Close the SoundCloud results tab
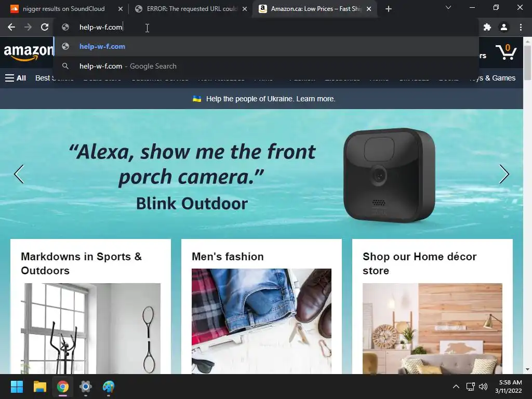Viewport: 532px width, 399px height. pos(121,9)
